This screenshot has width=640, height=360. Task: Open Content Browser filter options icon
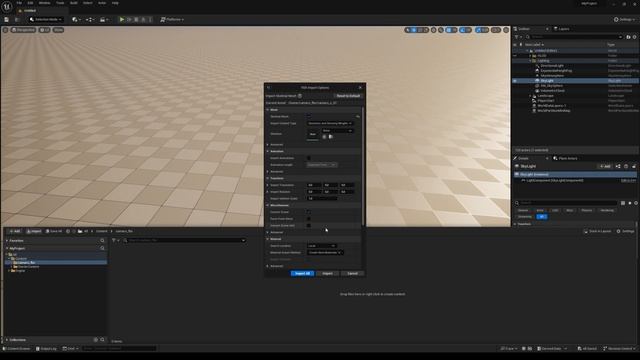coord(115,240)
